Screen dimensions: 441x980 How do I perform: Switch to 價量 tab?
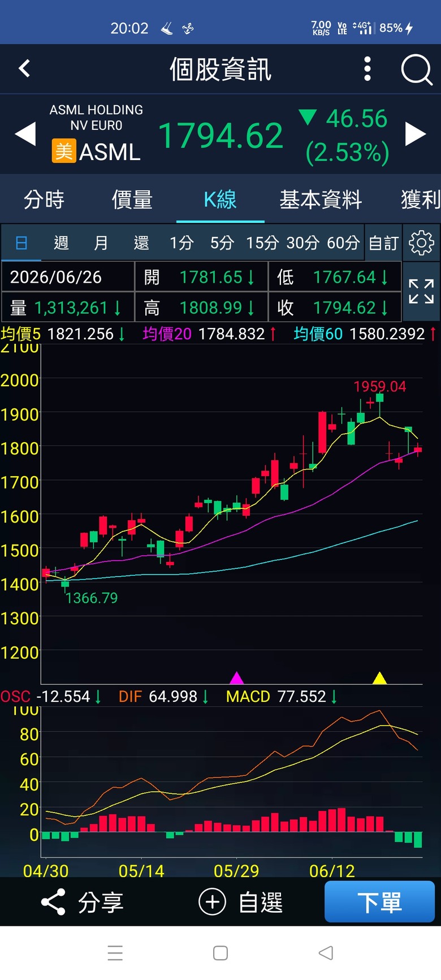(132, 199)
